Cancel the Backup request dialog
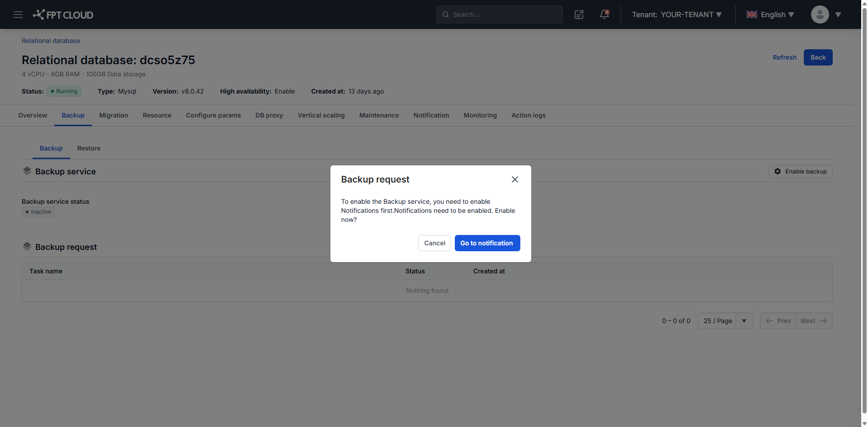The width and height of the screenshot is (868, 427). click(434, 243)
